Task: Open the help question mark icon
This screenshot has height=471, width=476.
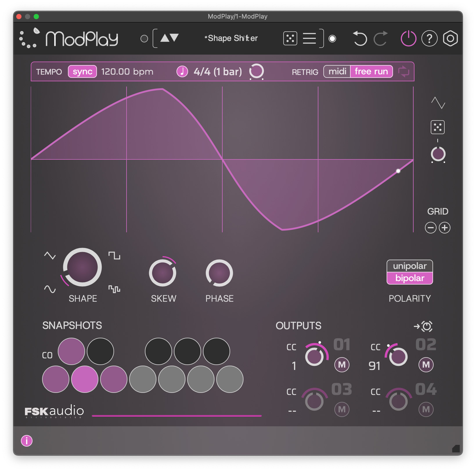Action: (429, 38)
